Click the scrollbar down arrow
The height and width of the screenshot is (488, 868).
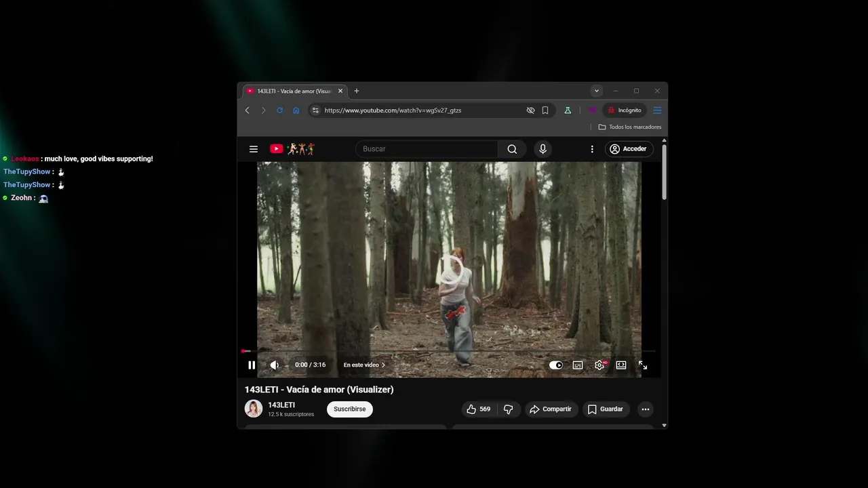[x=664, y=426]
